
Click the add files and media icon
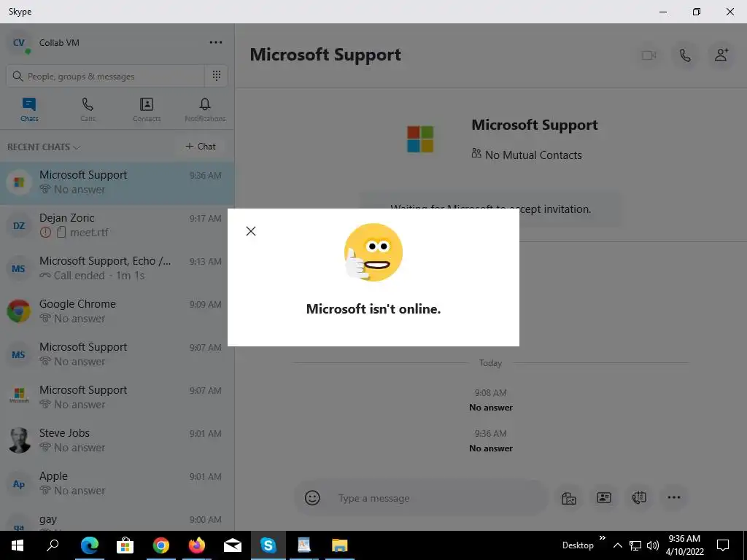click(x=569, y=497)
